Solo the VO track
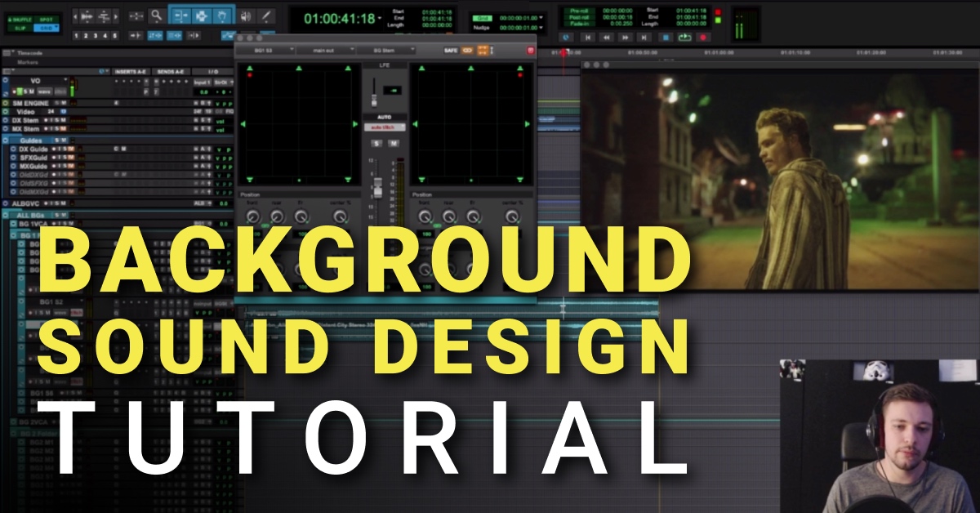This screenshot has height=513, width=980. 24,91
